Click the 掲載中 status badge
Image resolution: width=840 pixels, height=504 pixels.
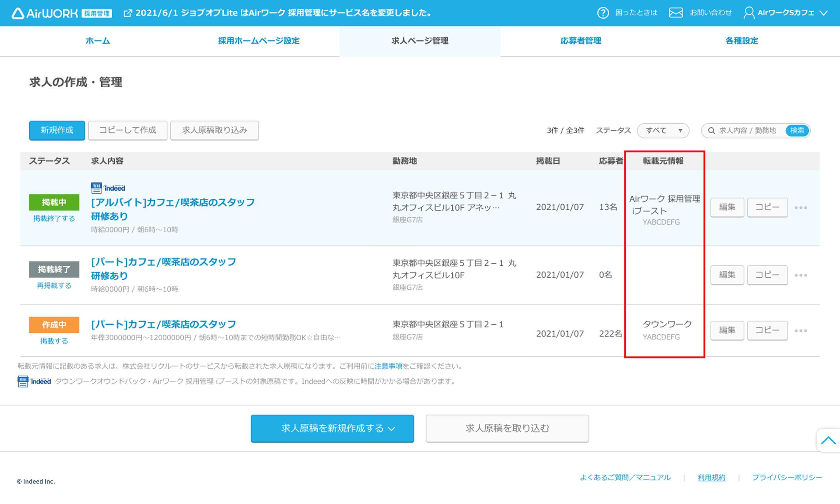point(54,202)
